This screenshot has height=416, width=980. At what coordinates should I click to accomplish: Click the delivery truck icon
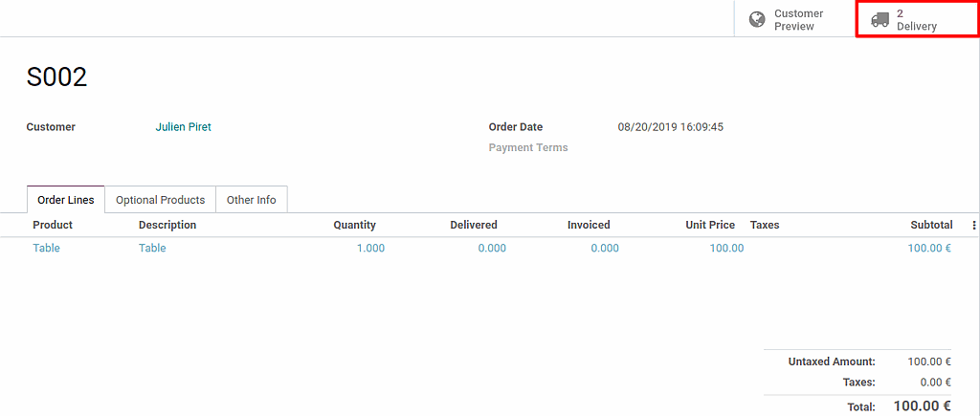[x=880, y=19]
